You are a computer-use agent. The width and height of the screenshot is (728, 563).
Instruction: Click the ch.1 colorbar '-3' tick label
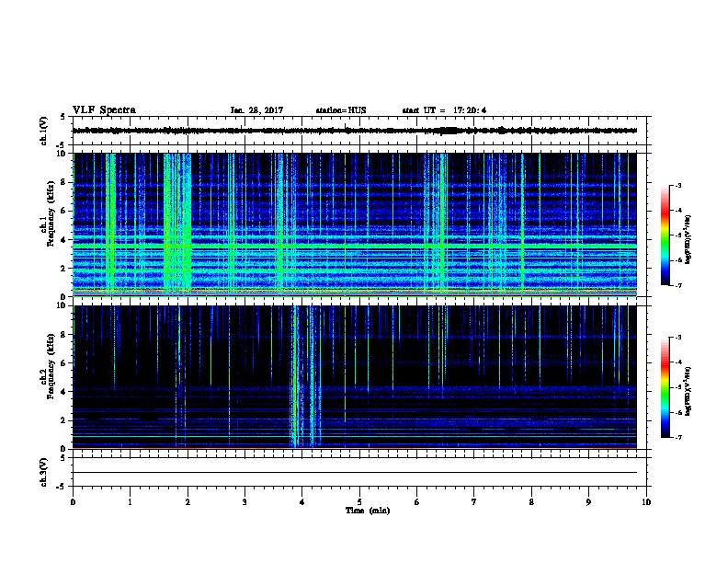coord(678,185)
